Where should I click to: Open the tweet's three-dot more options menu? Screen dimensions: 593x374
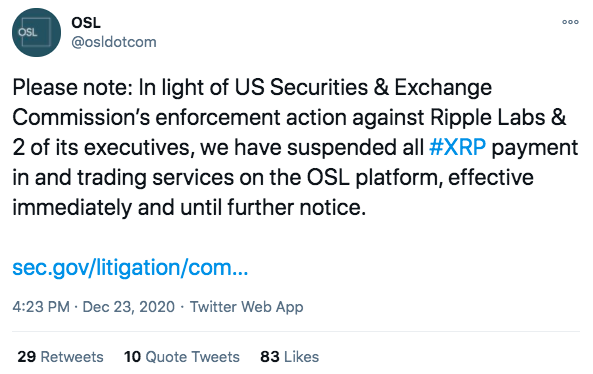click(570, 22)
